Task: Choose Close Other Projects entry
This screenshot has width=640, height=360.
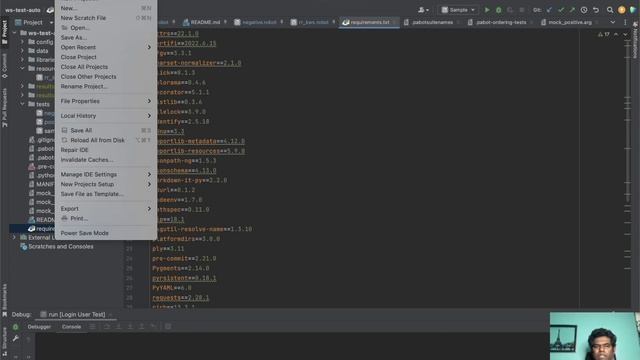Action: click(x=106, y=77)
